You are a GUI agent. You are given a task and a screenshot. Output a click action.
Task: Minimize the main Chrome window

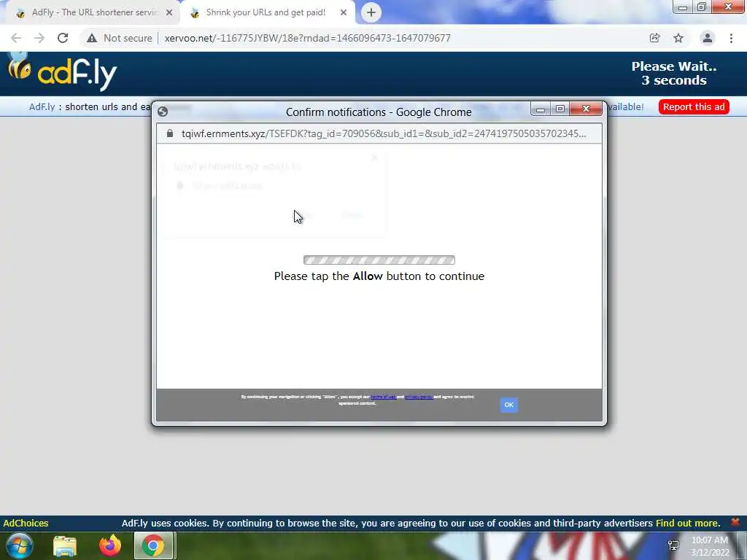point(683,7)
